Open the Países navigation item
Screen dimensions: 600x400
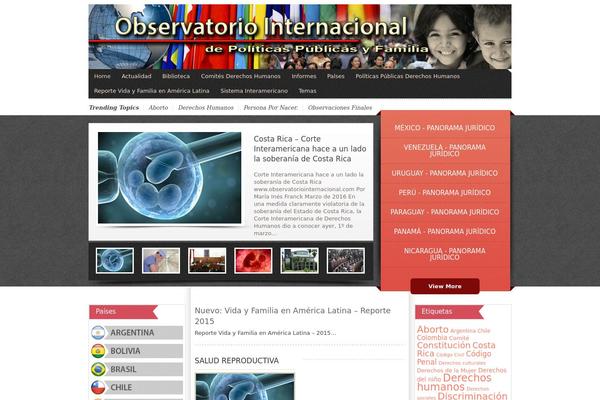tap(336, 76)
